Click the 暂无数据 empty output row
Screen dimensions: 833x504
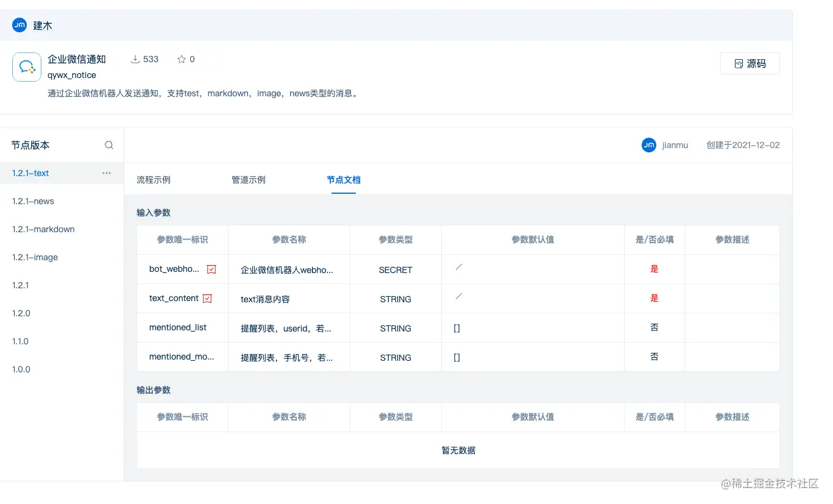click(458, 450)
